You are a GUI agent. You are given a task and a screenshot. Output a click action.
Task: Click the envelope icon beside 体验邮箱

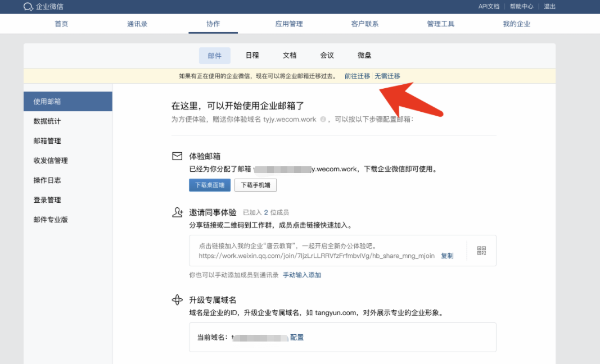pyautogui.click(x=177, y=156)
